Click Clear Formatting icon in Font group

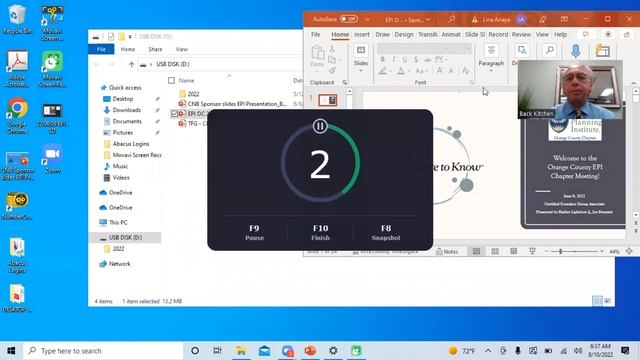[x=466, y=71]
